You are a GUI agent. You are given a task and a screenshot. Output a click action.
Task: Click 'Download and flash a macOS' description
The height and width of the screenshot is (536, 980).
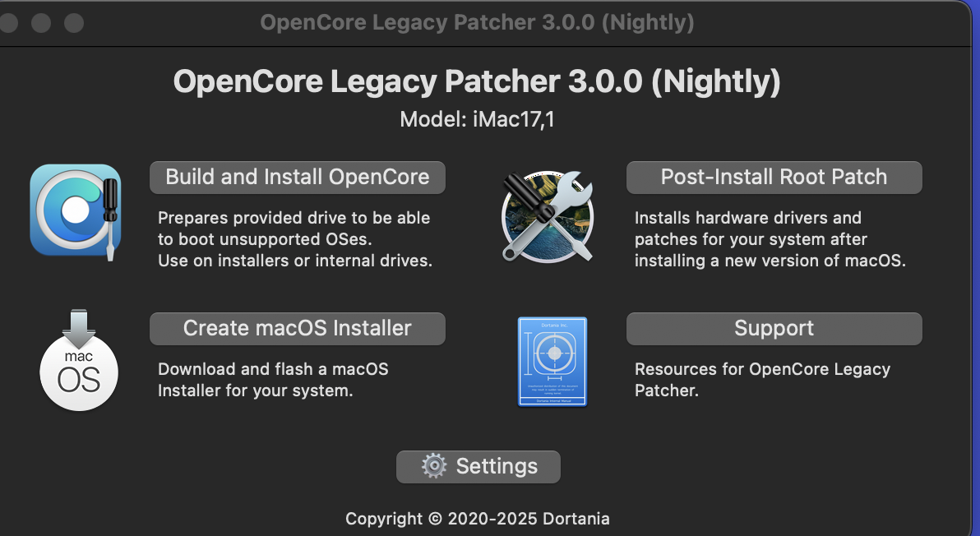(273, 369)
